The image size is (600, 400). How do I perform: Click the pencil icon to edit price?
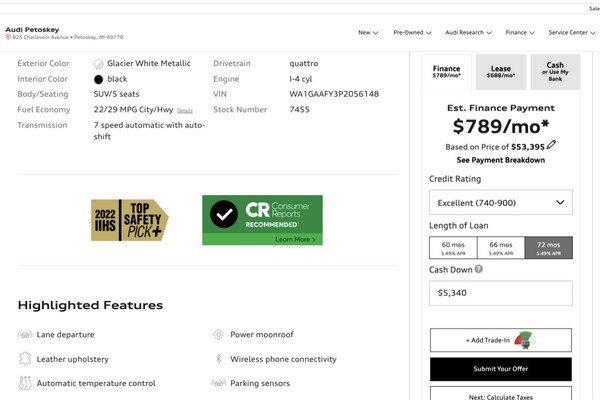(551, 145)
